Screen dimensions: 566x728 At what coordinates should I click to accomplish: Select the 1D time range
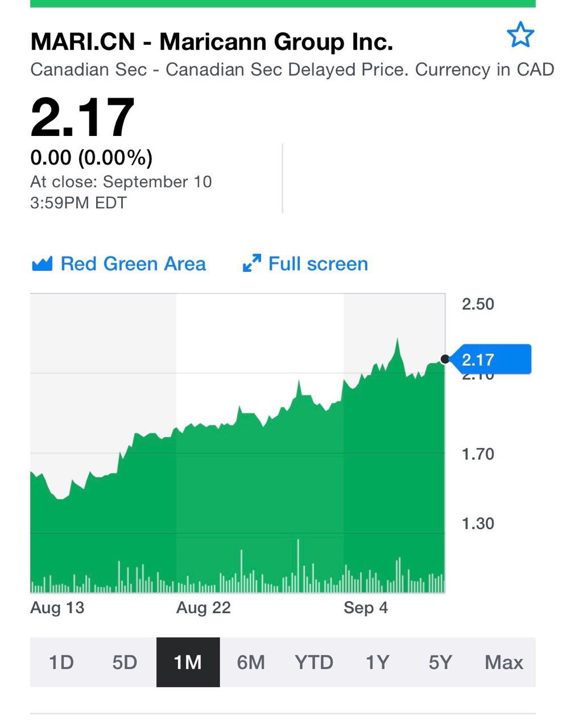61,662
